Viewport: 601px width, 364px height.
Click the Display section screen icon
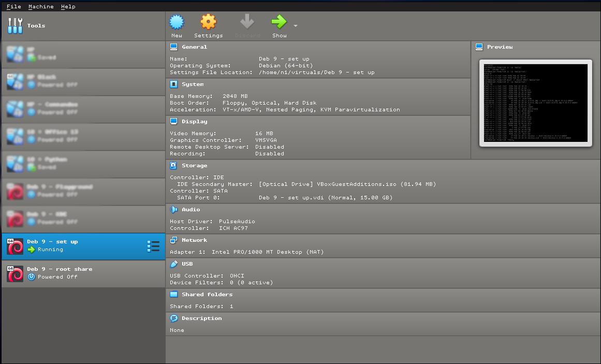point(173,121)
